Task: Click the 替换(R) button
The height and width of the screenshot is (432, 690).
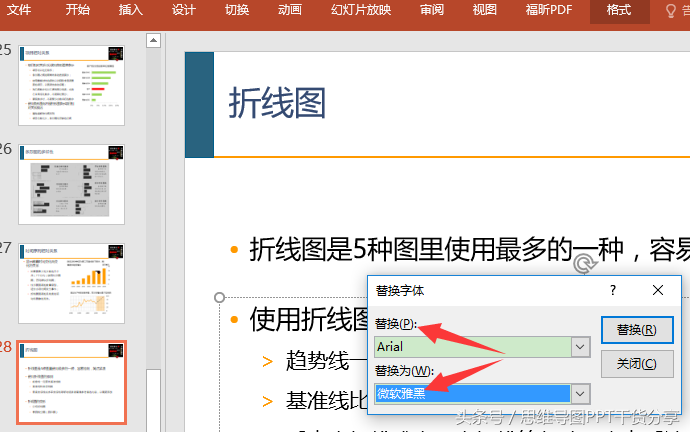Action: (x=637, y=330)
